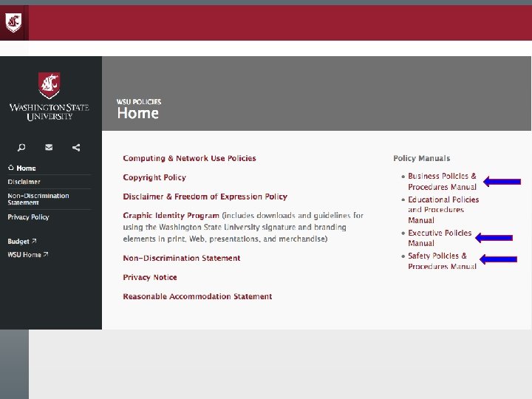532x399 pixels.
Task: Open Computing & Network Use Policies link
Action: [x=189, y=158]
